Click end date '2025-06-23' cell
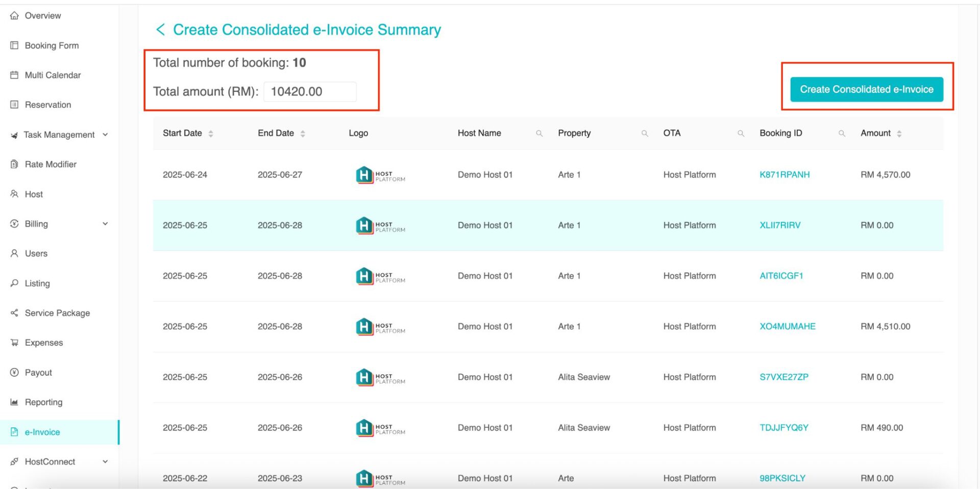This screenshot has height=489, width=980. [280, 478]
